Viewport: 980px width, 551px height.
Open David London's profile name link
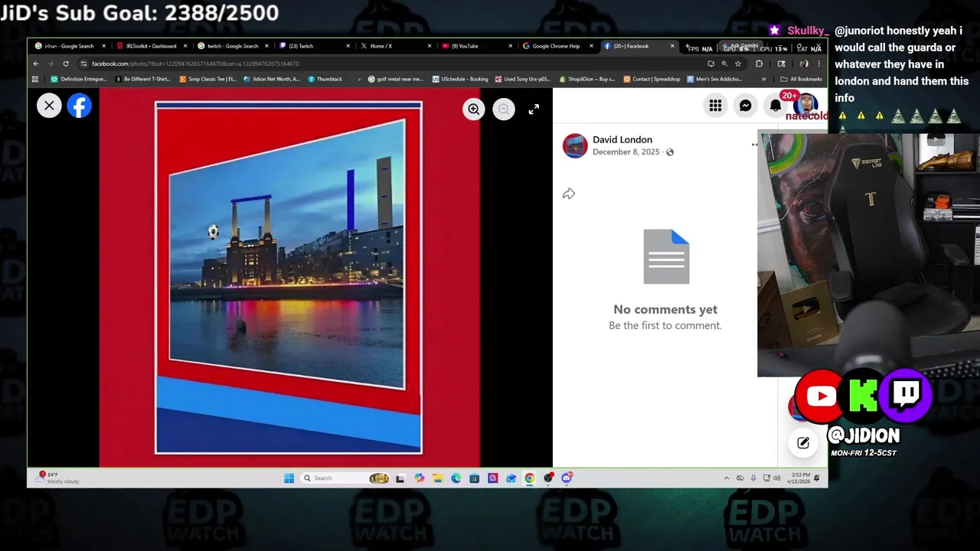pyautogui.click(x=622, y=139)
